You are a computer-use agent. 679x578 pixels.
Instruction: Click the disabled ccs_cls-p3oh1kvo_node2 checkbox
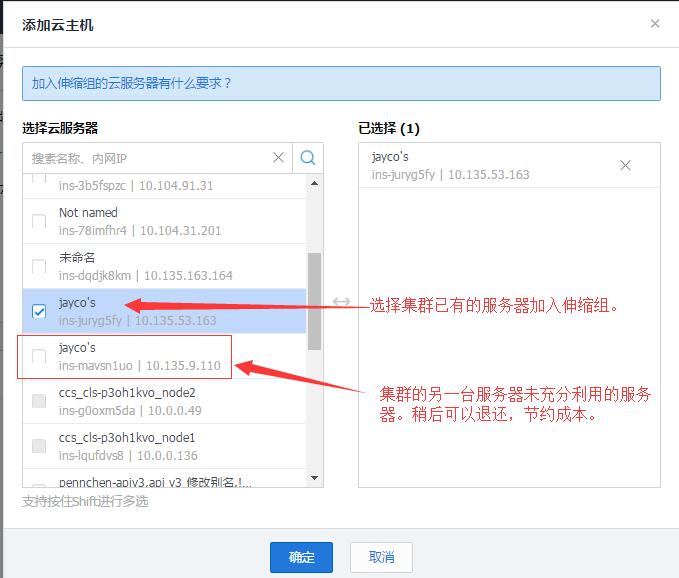39,401
